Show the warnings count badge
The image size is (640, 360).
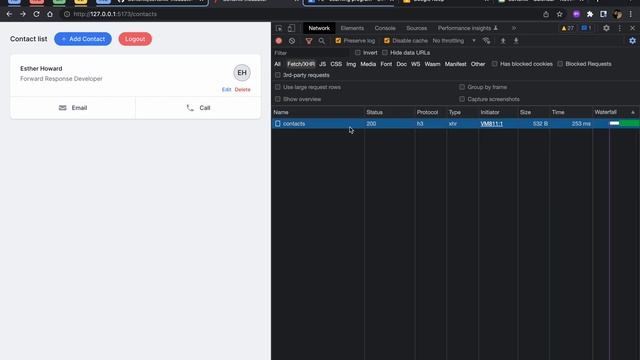567,28
